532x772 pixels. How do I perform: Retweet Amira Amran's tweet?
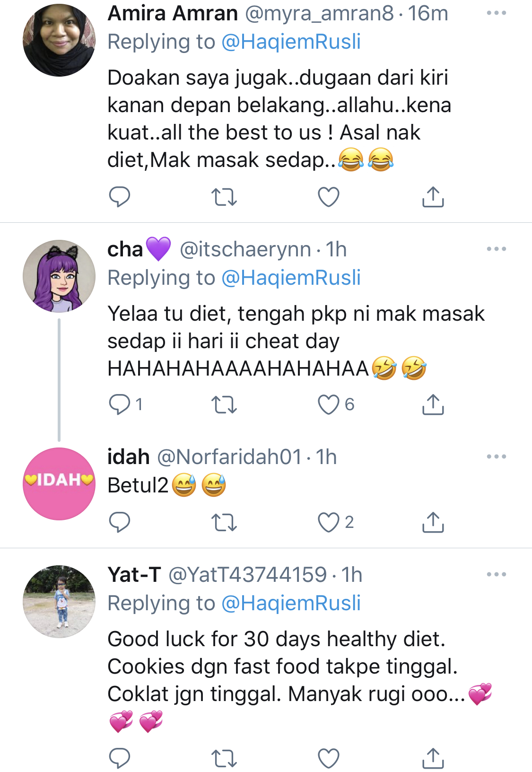224,197
